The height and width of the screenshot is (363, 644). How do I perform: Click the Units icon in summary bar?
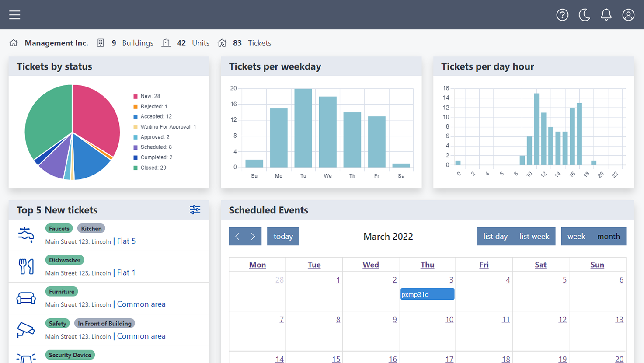coord(166,43)
